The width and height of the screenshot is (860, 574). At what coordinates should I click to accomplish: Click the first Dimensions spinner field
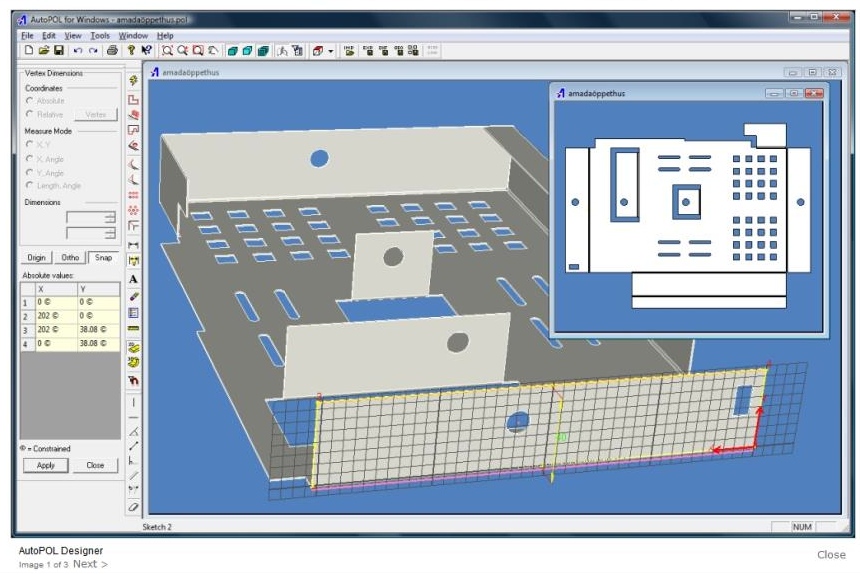pos(90,217)
